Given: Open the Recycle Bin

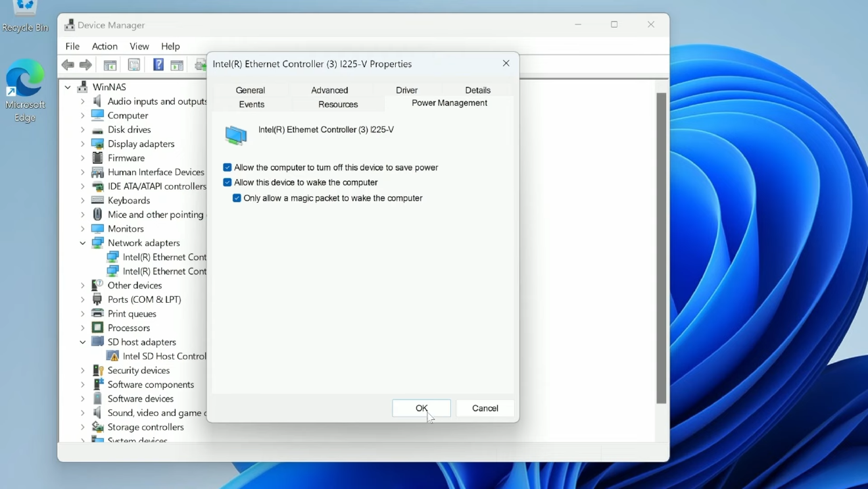Looking at the screenshot, I should click(x=25, y=8).
